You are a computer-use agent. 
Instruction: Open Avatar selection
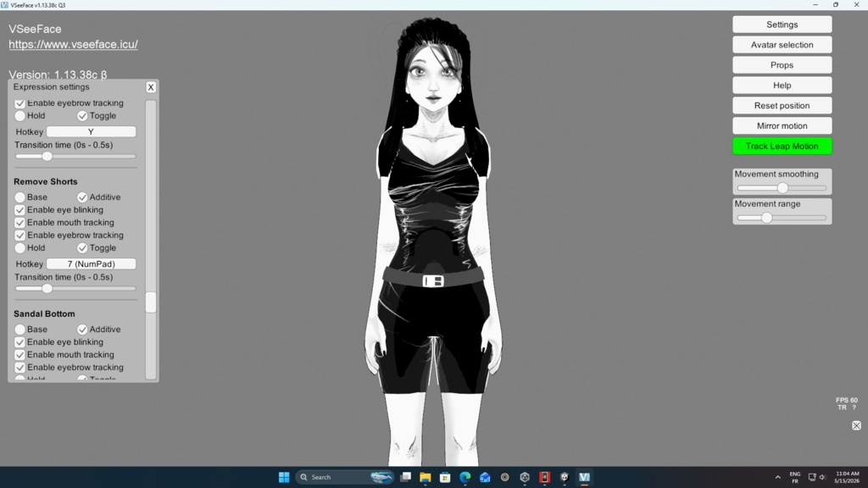(x=782, y=45)
